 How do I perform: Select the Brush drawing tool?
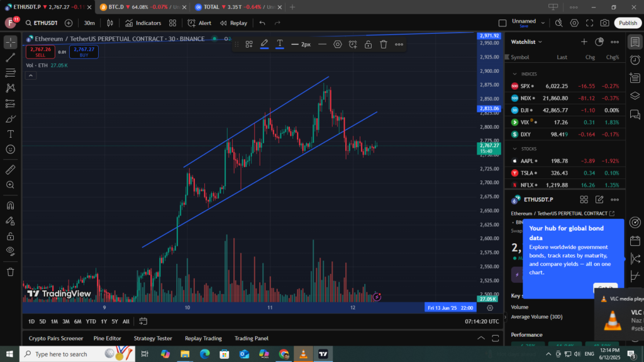10,118
